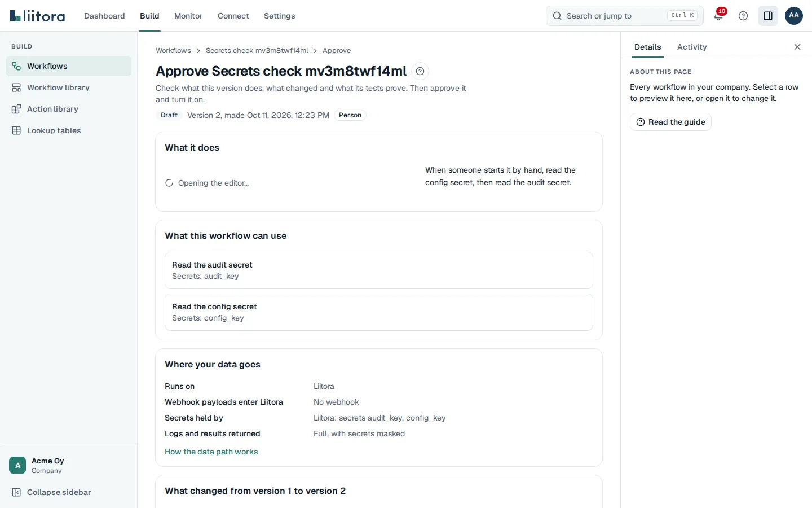Go to the Dashboard tab

[104, 16]
